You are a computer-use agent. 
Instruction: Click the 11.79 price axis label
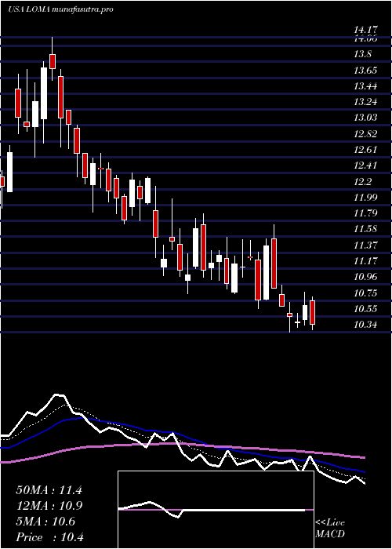tap(365, 213)
